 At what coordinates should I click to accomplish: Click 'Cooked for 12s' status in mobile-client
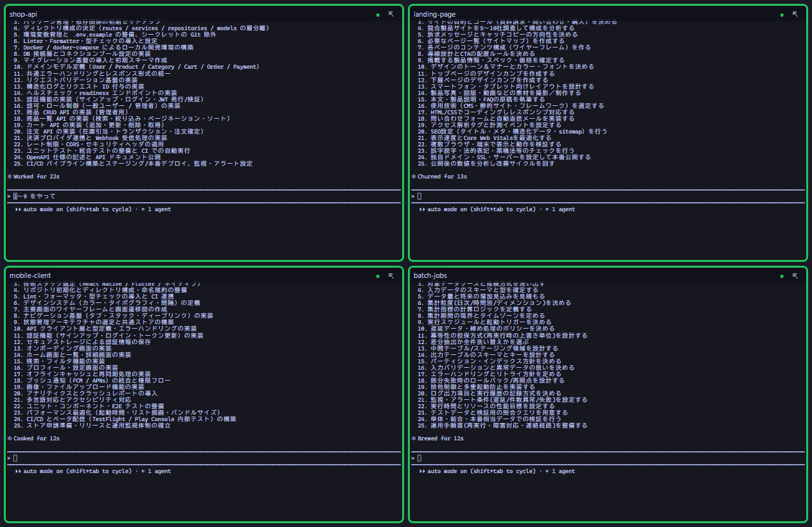click(37, 438)
